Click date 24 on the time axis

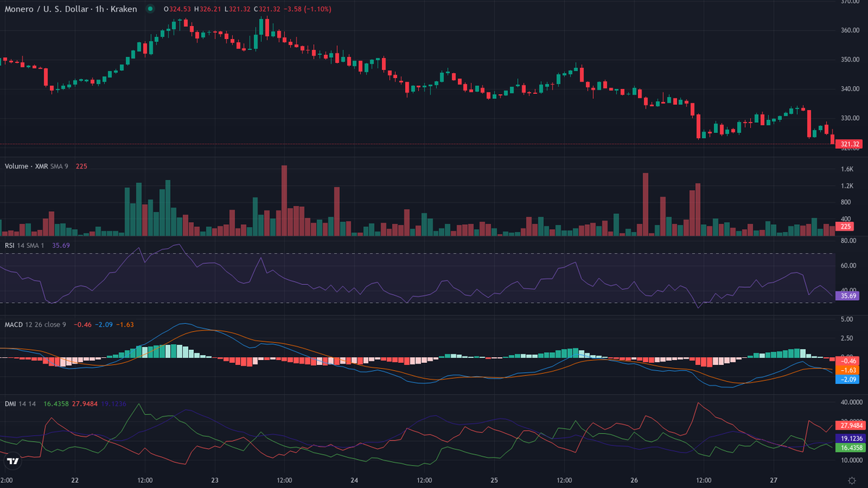354,480
